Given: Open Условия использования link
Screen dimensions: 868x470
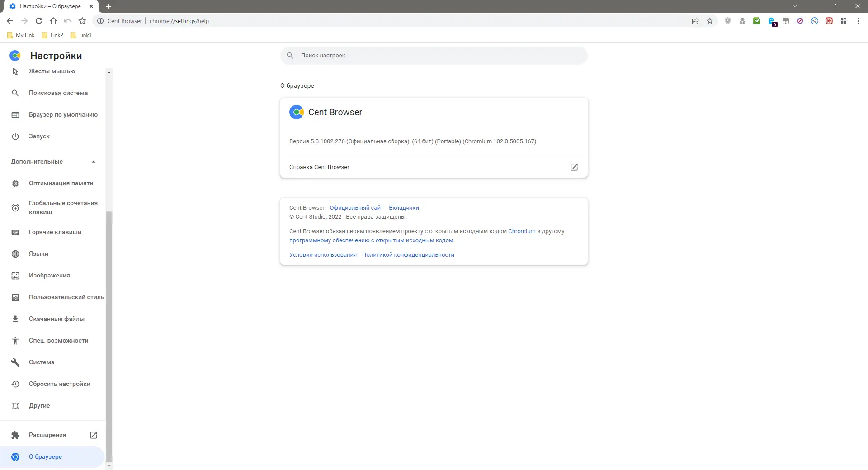Looking at the screenshot, I should (x=323, y=255).
